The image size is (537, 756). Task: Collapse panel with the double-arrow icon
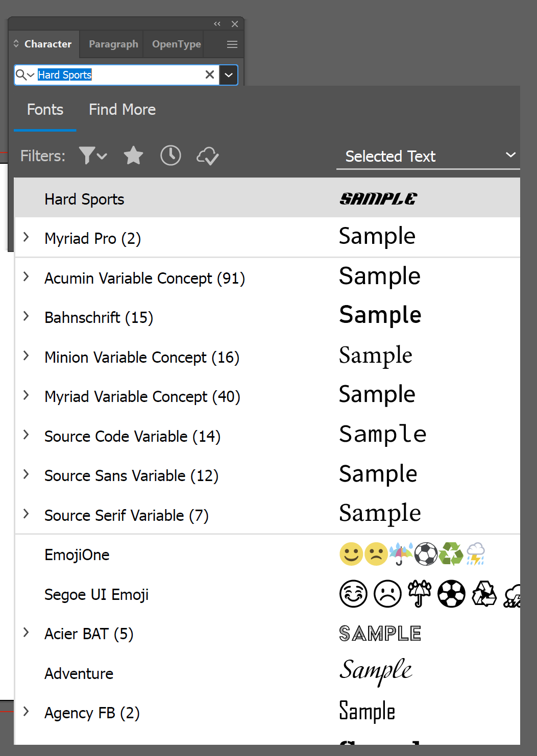point(216,23)
